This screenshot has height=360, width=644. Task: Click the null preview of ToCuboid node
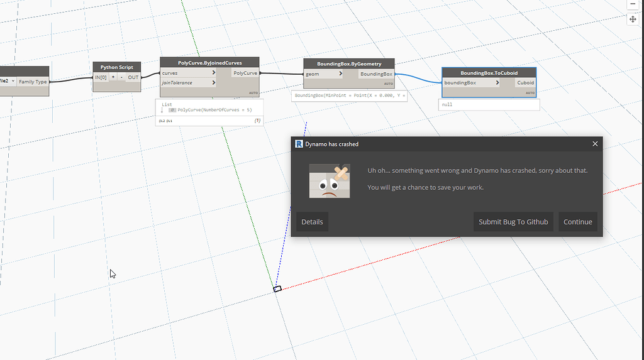click(489, 105)
